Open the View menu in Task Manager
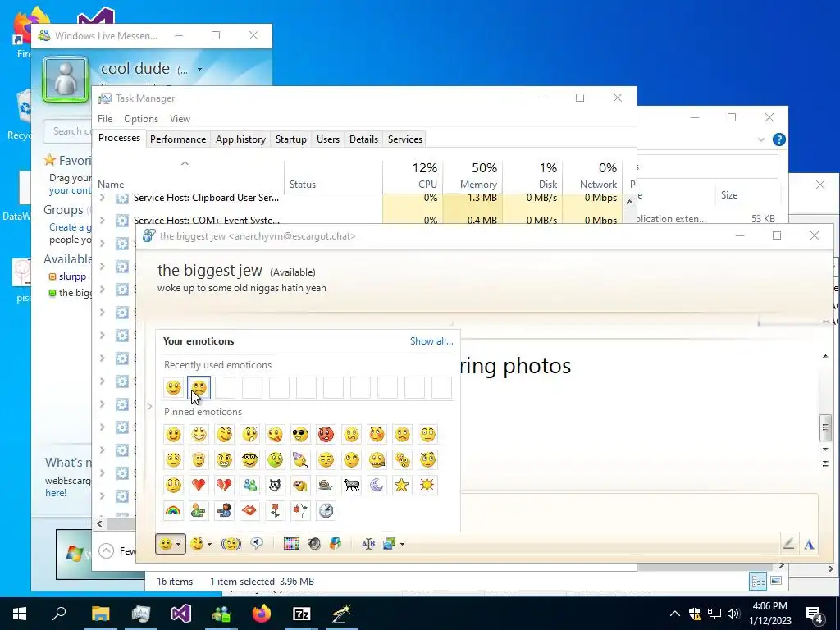Screen dimensions: 840x630 point(180,119)
